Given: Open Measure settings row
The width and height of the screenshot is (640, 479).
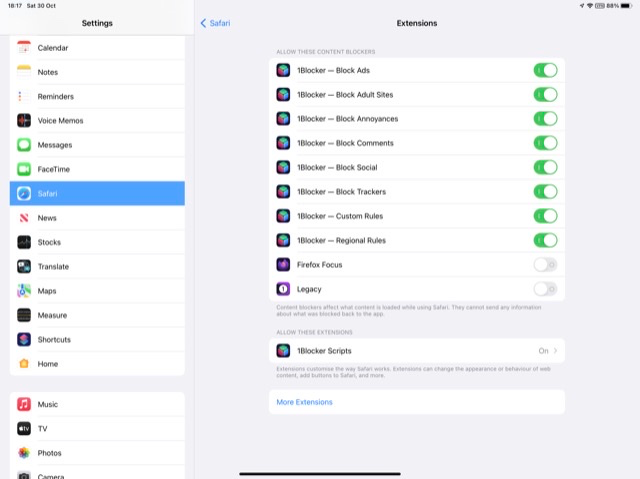Looking at the screenshot, I should (97, 315).
